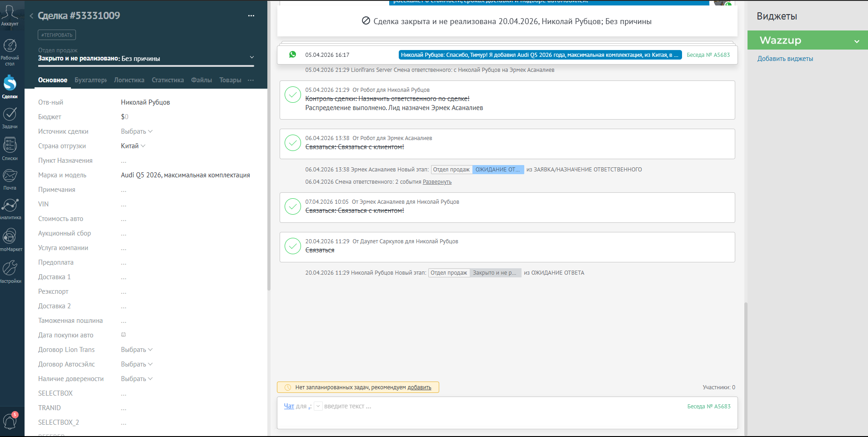Show more tabs via ellipsis after Товары
The height and width of the screenshot is (437, 868).
pyautogui.click(x=251, y=80)
